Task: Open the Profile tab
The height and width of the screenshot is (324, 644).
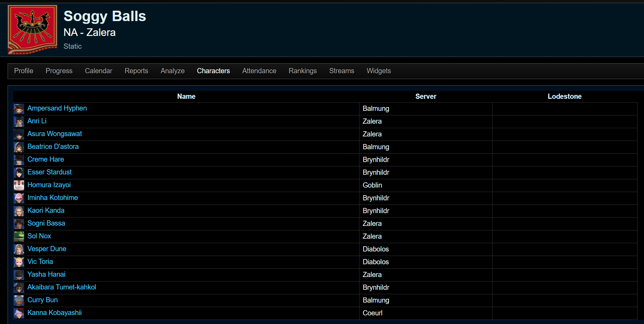Action: pos(24,71)
